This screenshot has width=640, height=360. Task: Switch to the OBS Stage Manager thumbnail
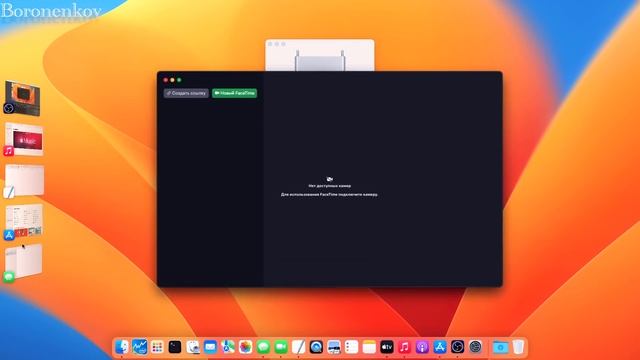(22, 98)
